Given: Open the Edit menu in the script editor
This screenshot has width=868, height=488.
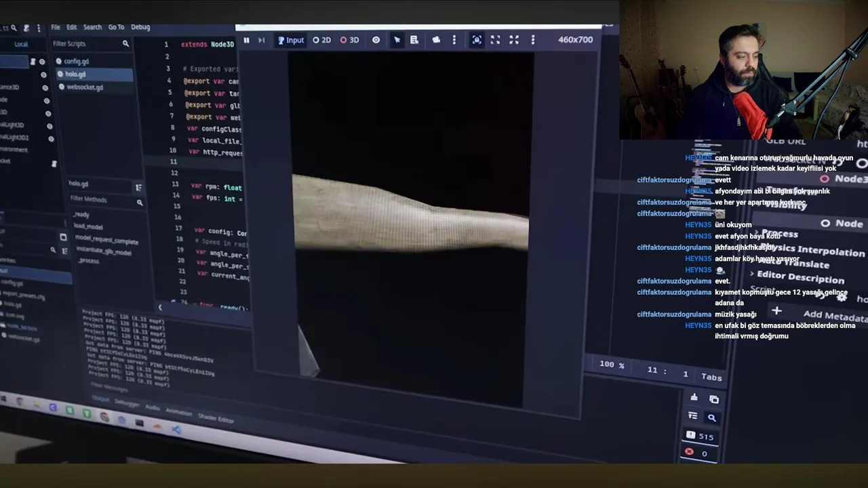Looking at the screenshot, I should 71,27.
